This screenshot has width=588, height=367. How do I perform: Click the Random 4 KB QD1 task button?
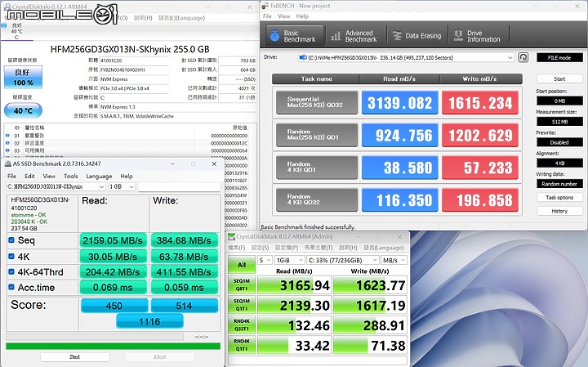(x=317, y=167)
